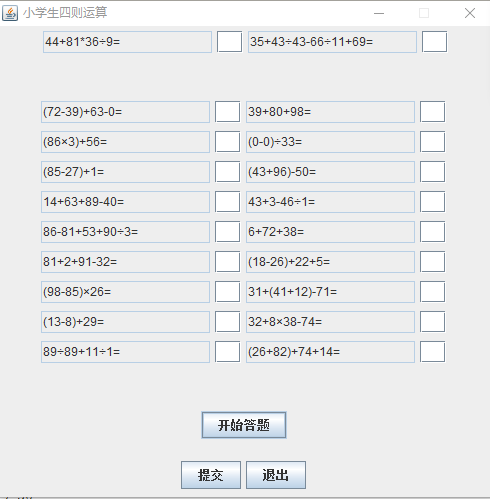Select answer box for 44+81*36÷9=

pyautogui.click(x=229, y=42)
